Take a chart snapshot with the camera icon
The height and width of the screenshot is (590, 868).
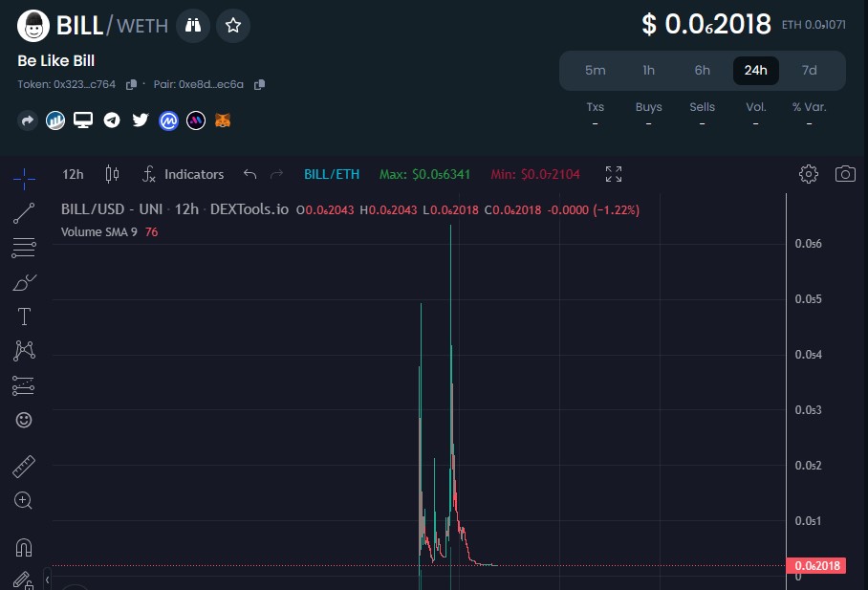[x=845, y=174]
